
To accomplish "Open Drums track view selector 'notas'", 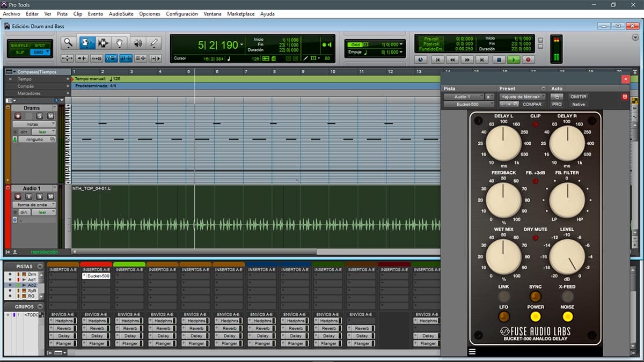I will 34,124.
